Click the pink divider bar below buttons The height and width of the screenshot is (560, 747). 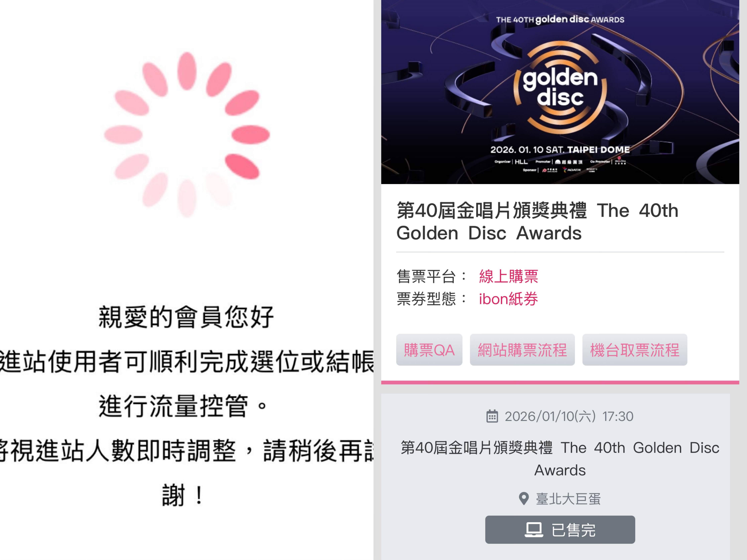560,382
